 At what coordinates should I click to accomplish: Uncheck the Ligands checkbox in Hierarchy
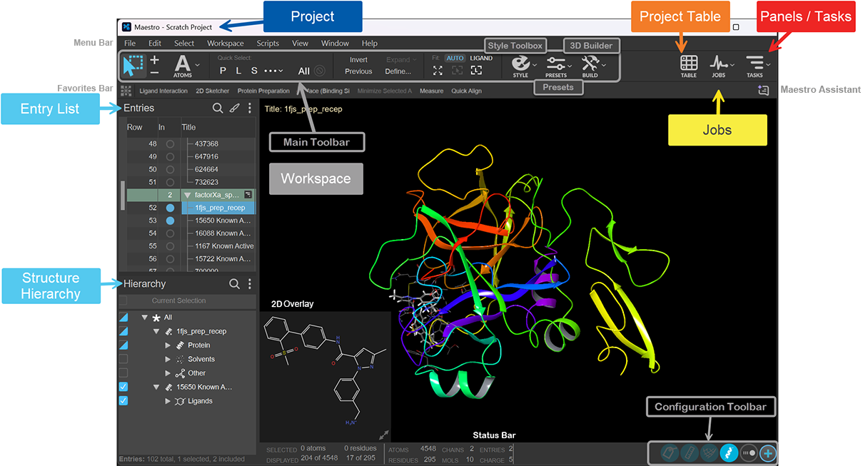coord(123,401)
